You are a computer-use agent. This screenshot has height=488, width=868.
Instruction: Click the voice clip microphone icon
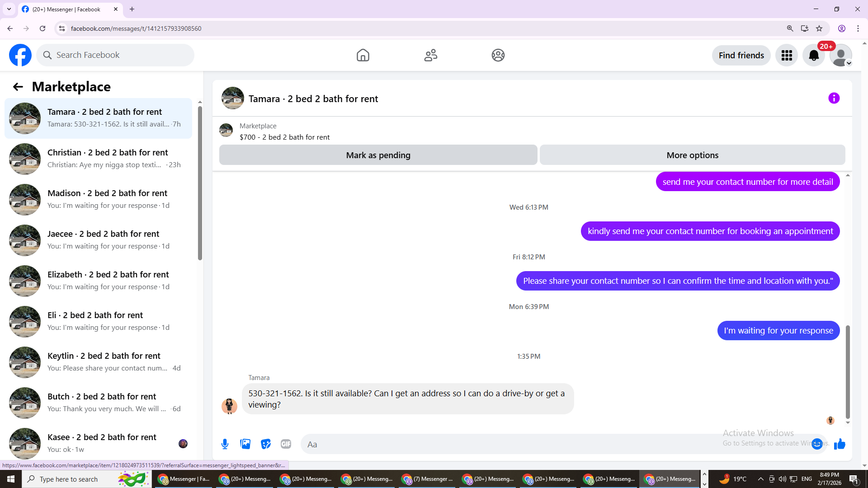tap(225, 444)
